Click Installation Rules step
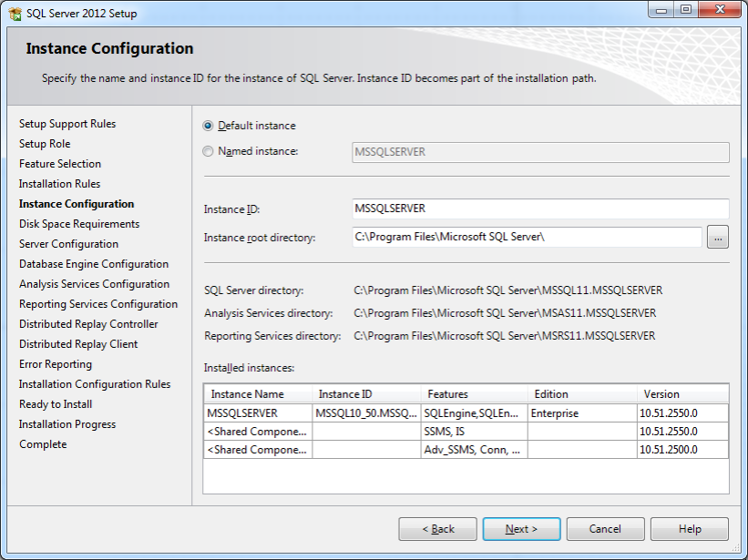 (x=59, y=184)
